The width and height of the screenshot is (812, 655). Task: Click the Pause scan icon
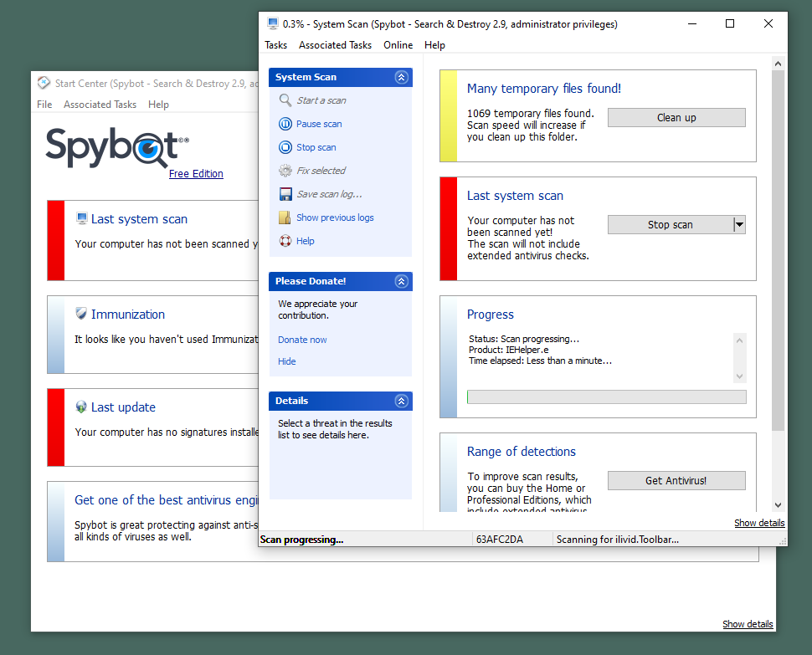coord(285,124)
